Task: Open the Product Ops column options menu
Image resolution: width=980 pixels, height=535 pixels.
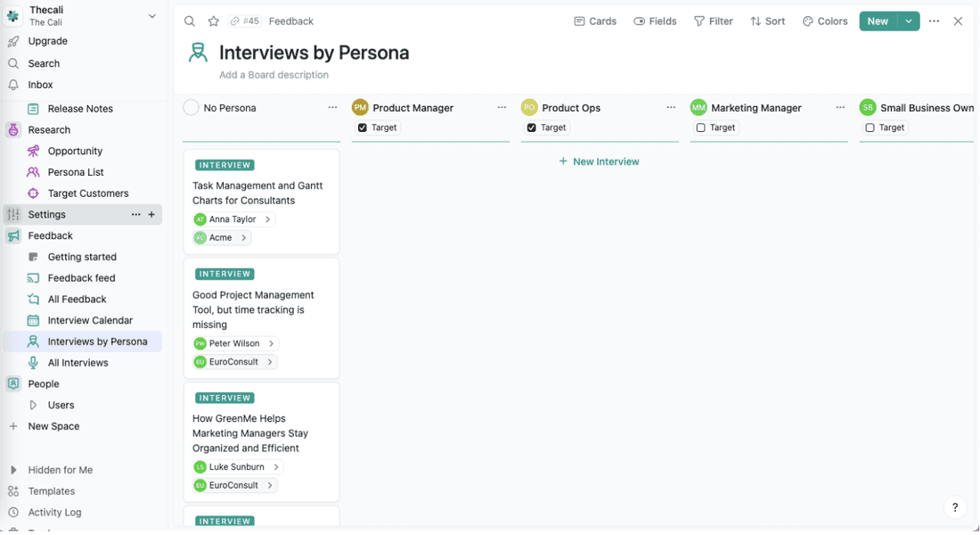Action: pos(671,107)
